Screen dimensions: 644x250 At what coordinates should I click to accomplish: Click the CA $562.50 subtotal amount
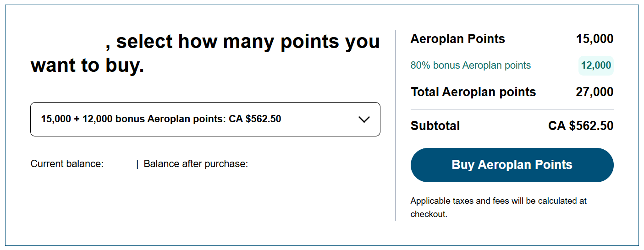tap(581, 126)
